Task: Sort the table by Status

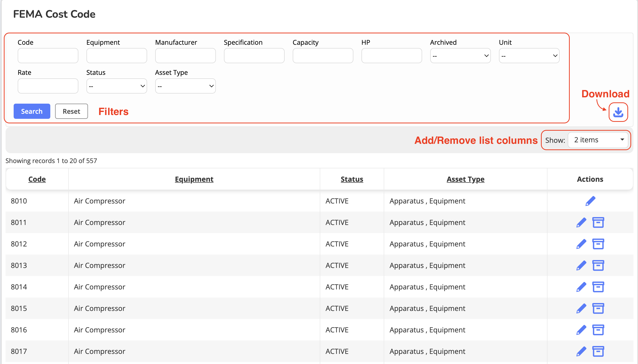Action: (x=352, y=179)
